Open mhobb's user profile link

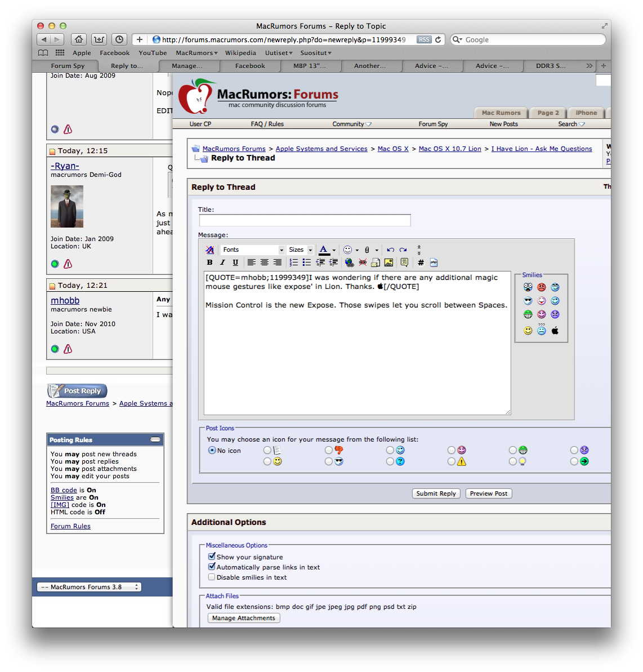coord(65,301)
